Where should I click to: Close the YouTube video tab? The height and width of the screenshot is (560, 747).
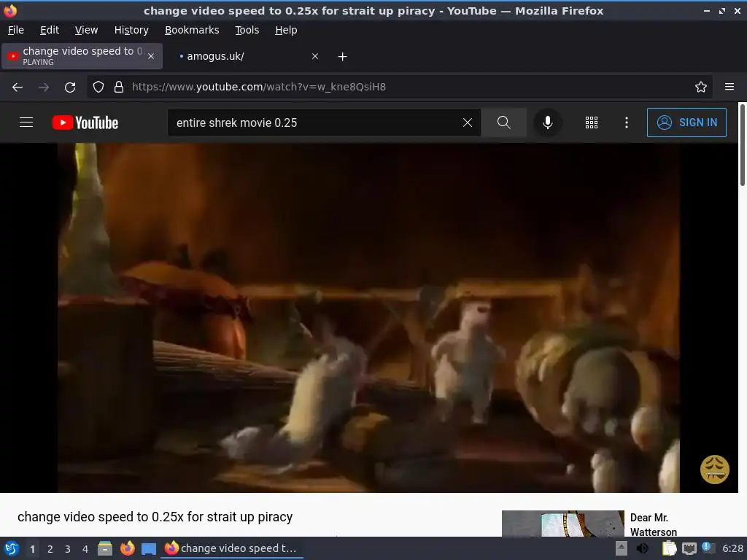point(151,56)
